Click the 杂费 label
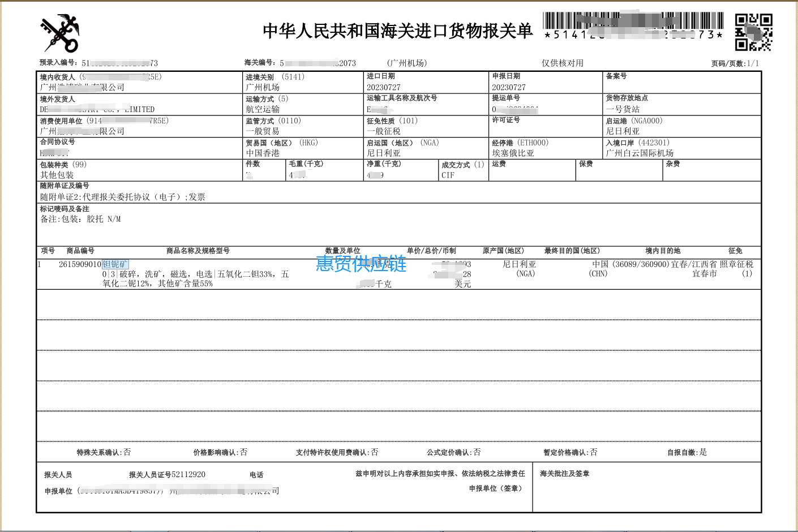The height and width of the screenshot is (532, 798). (673, 164)
